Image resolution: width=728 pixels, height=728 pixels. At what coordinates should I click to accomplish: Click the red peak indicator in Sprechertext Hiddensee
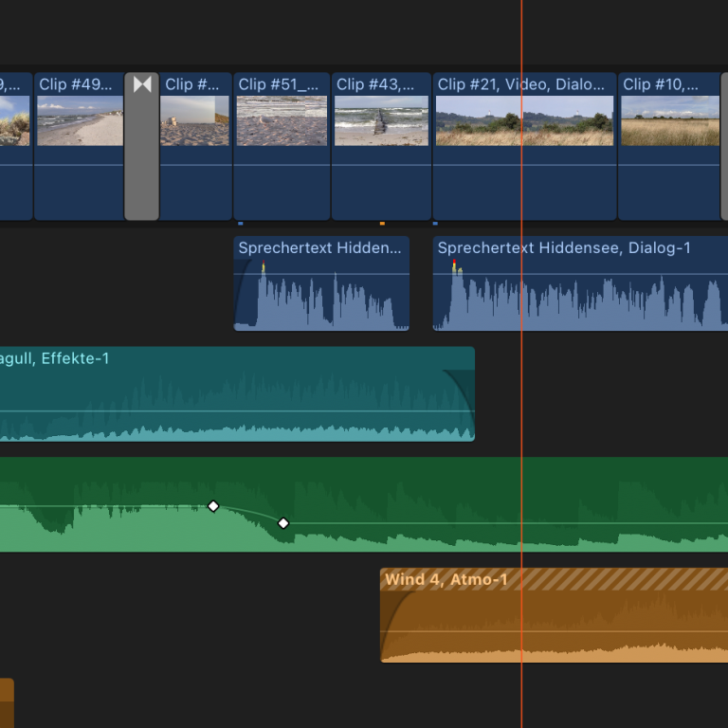[x=454, y=263]
